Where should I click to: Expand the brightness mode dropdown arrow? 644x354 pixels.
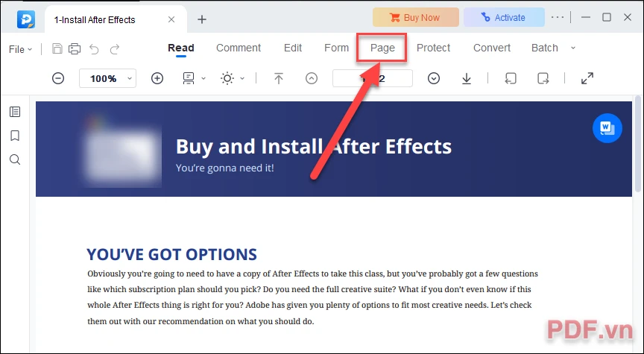point(242,78)
